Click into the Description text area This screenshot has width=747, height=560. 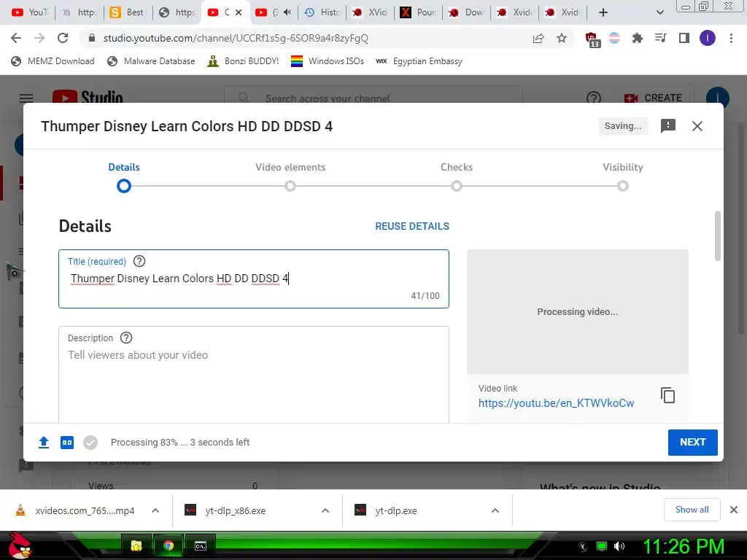[x=254, y=375]
